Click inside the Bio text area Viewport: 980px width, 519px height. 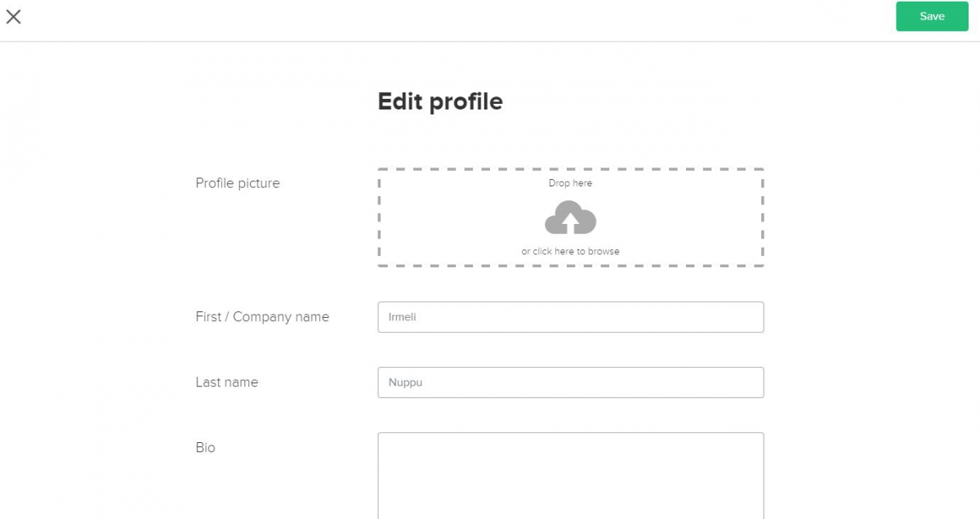(x=570, y=476)
